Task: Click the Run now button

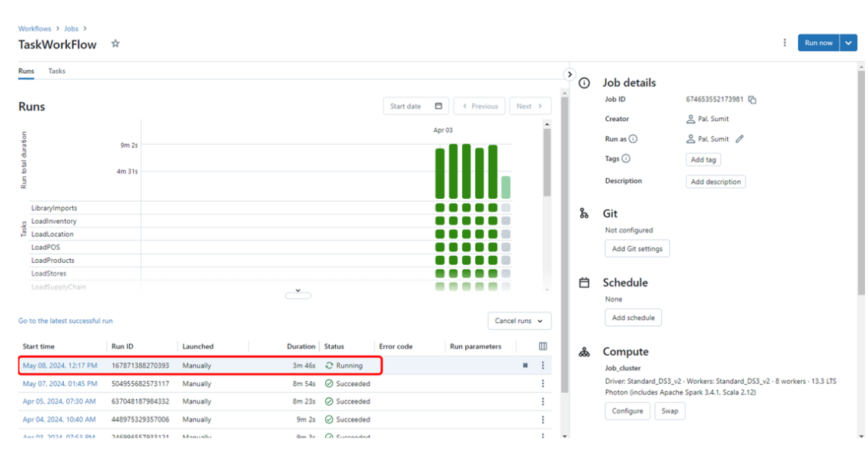Action: [819, 43]
